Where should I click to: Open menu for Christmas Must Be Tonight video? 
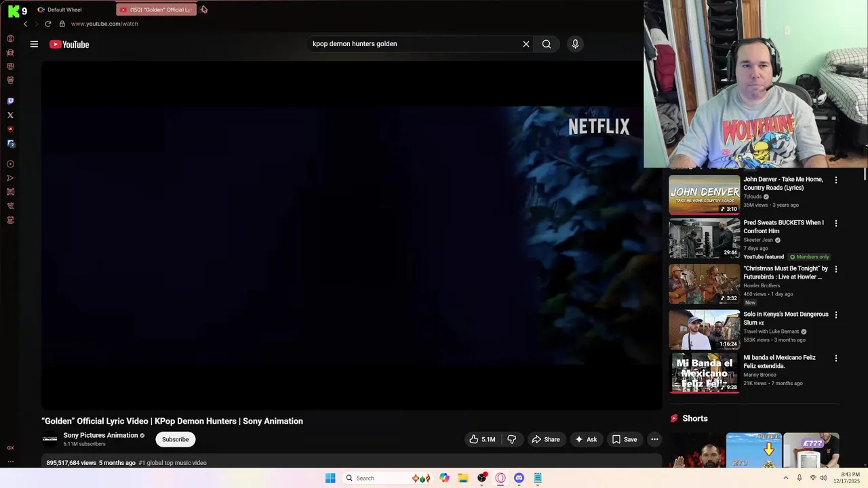[x=835, y=269]
